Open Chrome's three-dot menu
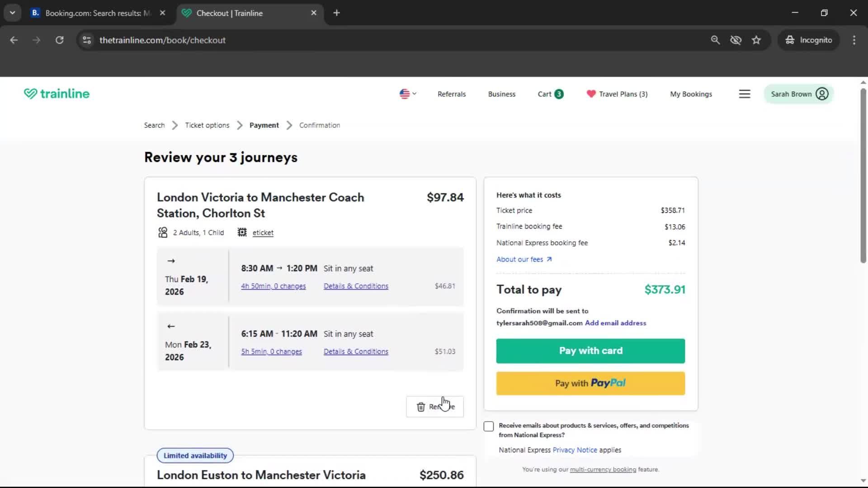 [x=854, y=40]
